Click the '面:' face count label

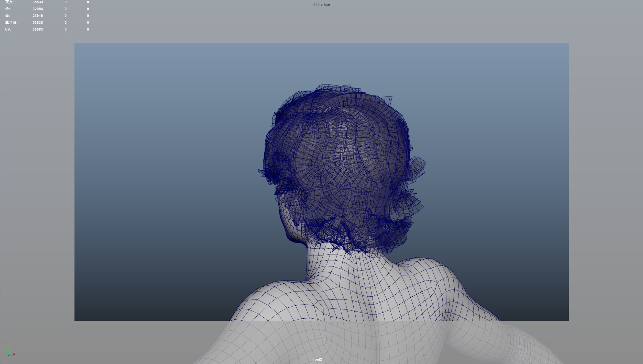coord(8,16)
